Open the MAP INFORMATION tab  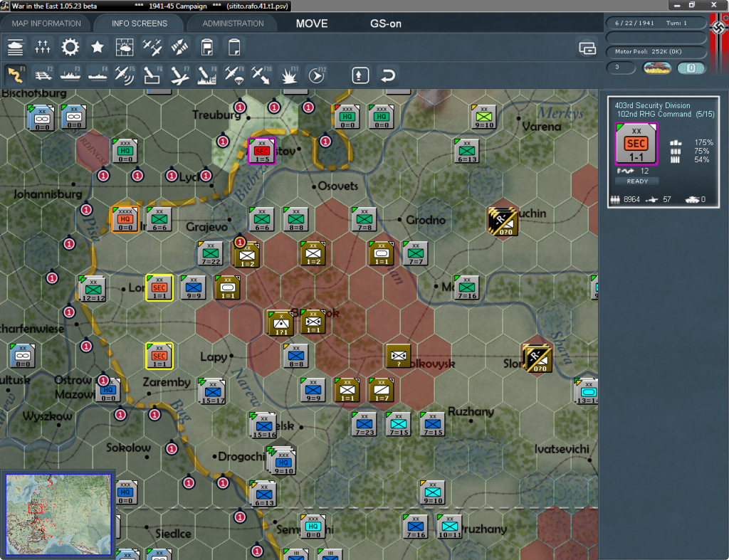pyautogui.click(x=46, y=23)
